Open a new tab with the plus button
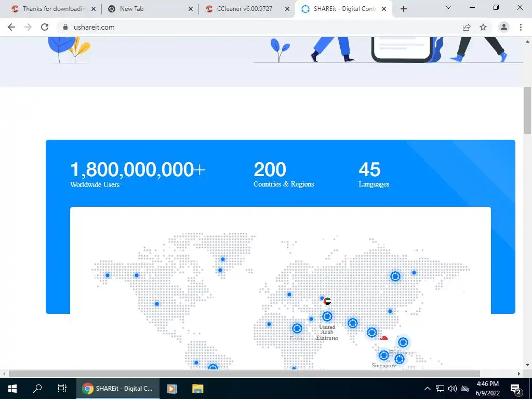This screenshot has width=532, height=399. pos(403,9)
